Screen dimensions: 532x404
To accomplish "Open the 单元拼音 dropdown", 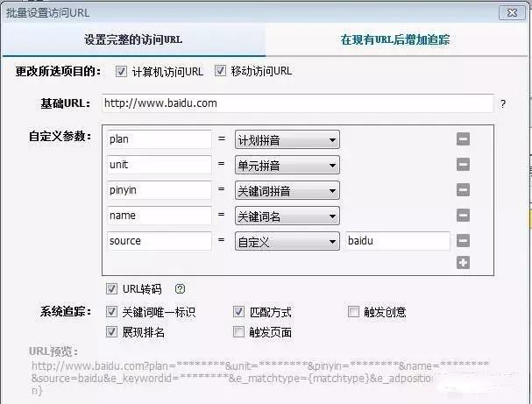I will pyautogui.click(x=287, y=166).
